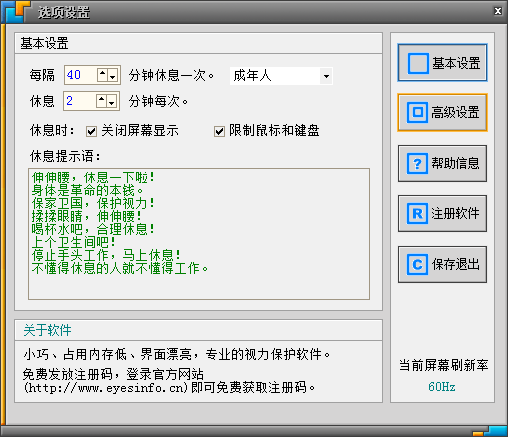Click 保存退出 to save and exit
Viewport: 508px width, 437px height.
442,264
